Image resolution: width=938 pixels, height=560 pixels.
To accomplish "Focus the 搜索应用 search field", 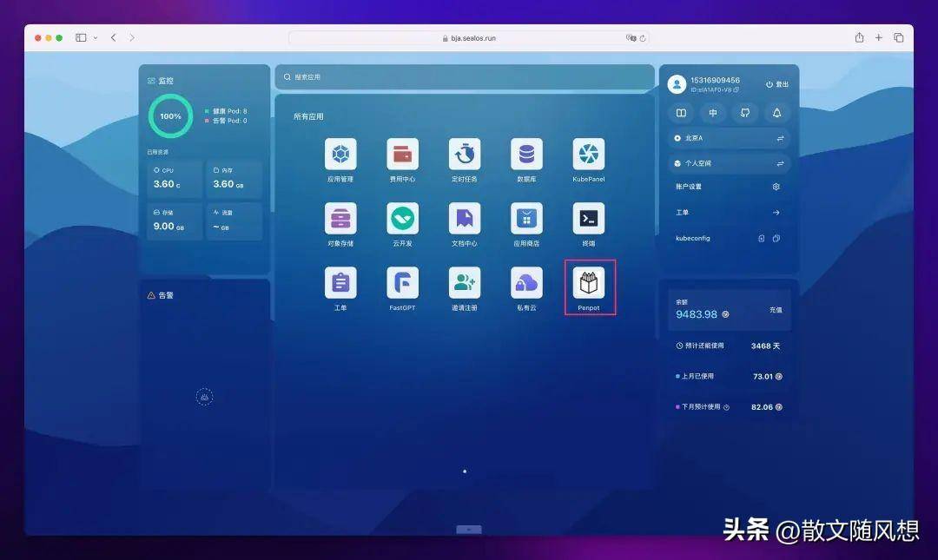I will [464, 77].
